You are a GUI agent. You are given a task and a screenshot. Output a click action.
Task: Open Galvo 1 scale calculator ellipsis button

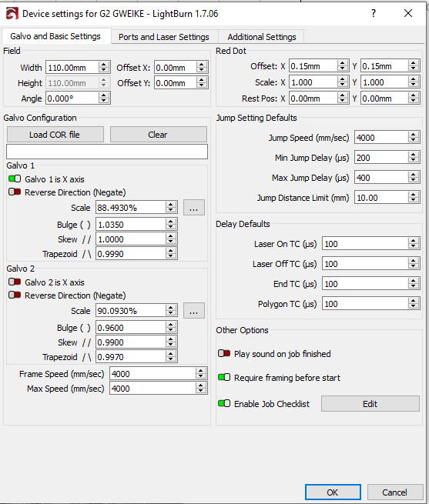pyautogui.click(x=194, y=208)
